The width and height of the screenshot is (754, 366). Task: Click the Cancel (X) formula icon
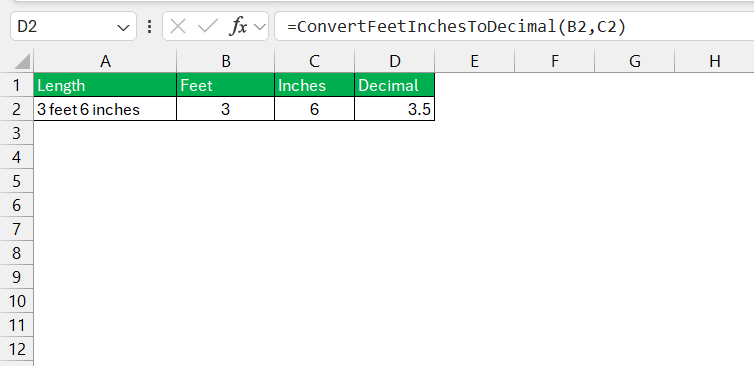178,26
